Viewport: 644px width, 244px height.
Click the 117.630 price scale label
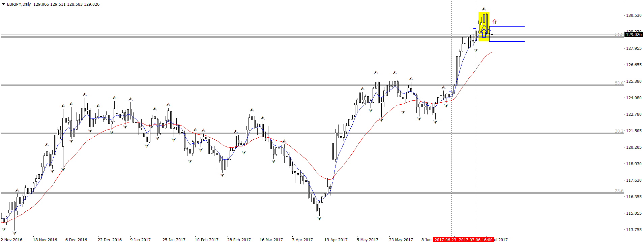coord(634,180)
